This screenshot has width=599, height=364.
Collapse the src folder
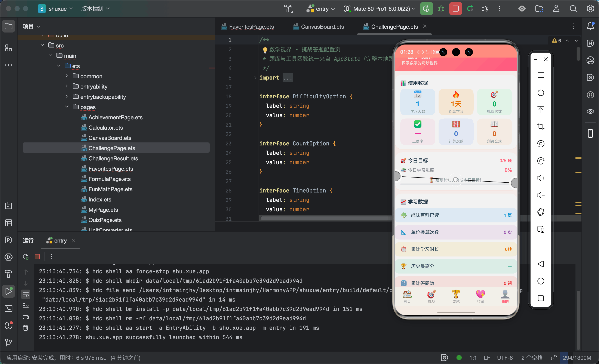pos(42,45)
